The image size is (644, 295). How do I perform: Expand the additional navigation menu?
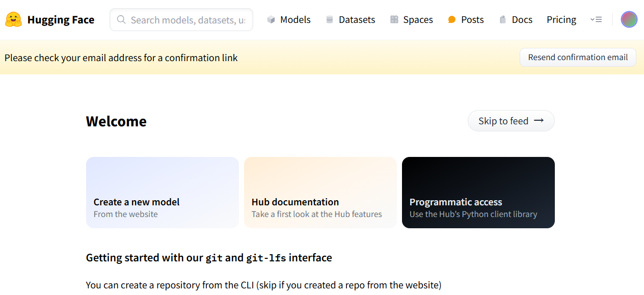[x=596, y=19]
